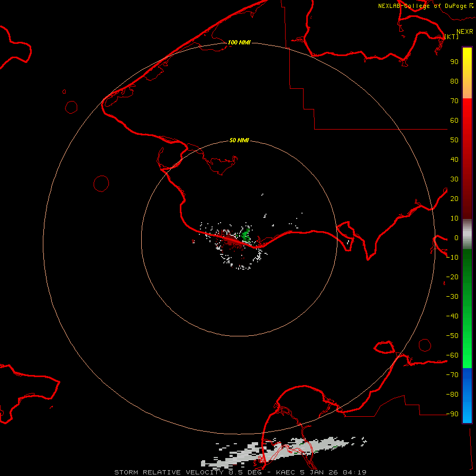Click the dark red outbound velocity patch
Viewport: 476px width, 476px height.
click(231, 240)
